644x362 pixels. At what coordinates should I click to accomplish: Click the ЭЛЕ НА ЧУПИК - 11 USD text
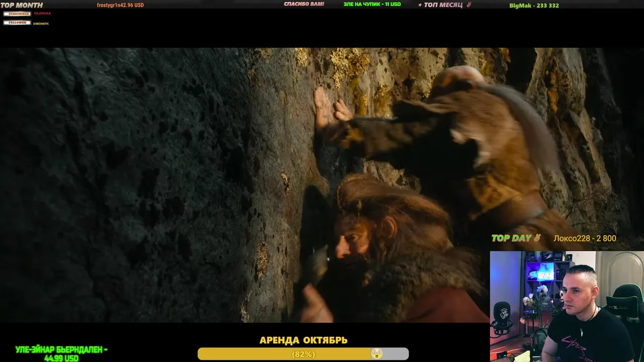pyautogui.click(x=372, y=5)
